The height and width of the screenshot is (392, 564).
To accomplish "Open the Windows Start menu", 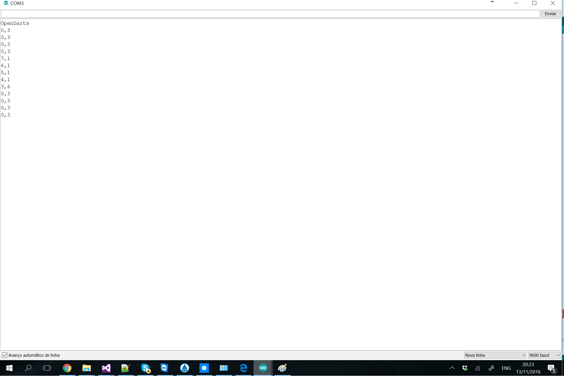I will tap(9, 368).
